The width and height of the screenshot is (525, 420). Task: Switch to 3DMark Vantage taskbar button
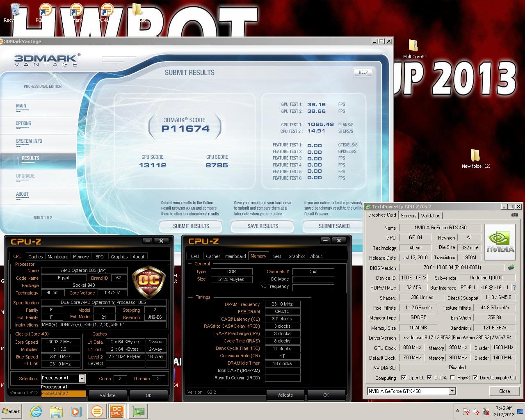(97, 411)
